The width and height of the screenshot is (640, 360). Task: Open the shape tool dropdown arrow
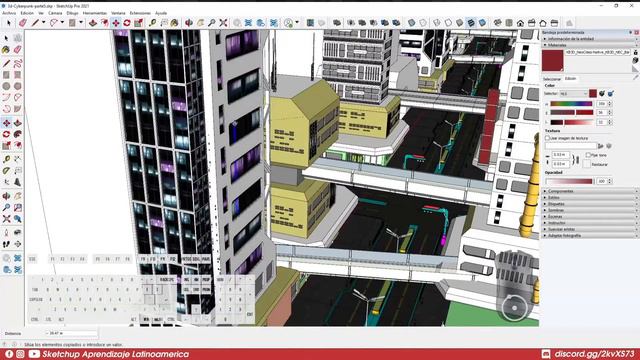tap(81, 22)
